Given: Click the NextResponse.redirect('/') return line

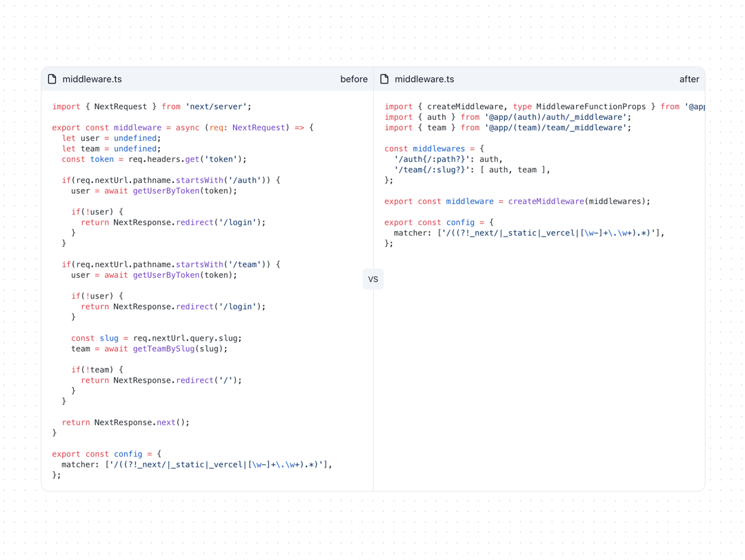Looking at the screenshot, I should click(x=161, y=381).
